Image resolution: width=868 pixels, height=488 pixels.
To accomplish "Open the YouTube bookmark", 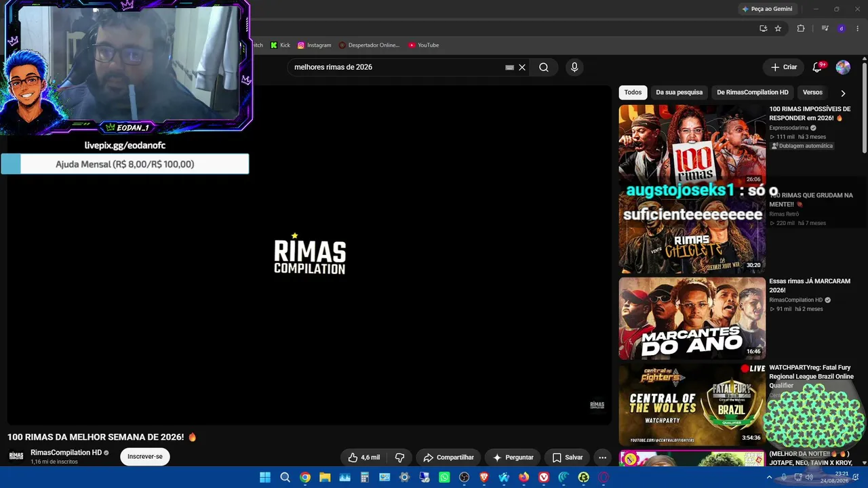I will point(424,45).
